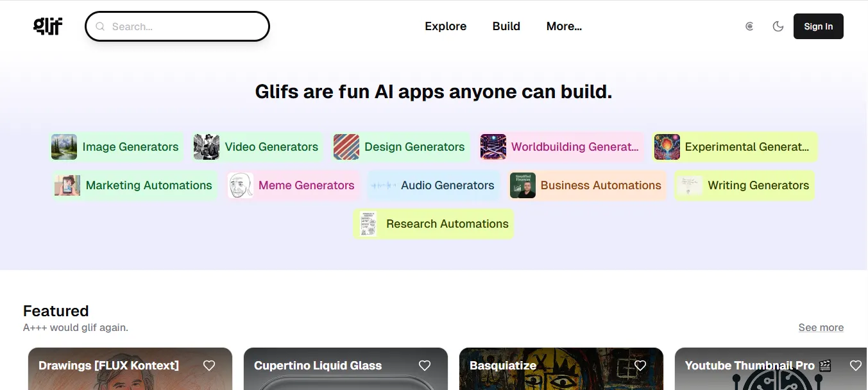Open the Build menu
Screen dimensions: 868x390
pyautogui.click(x=506, y=26)
